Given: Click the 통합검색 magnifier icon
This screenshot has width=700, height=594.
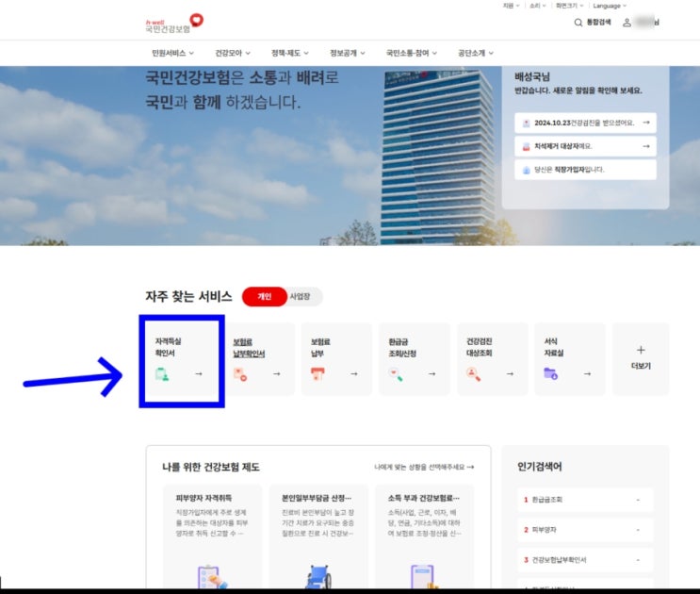Looking at the screenshot, I should [578, 23].
